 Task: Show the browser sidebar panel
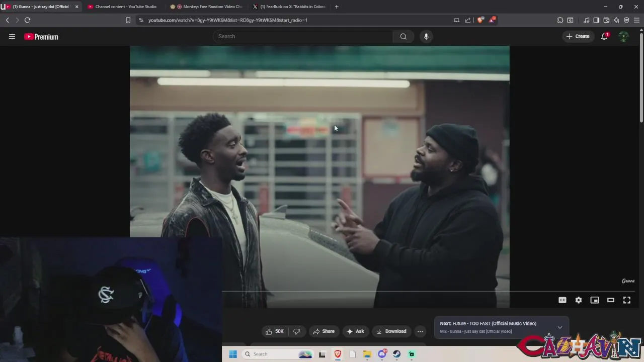(x=596, y=20)
